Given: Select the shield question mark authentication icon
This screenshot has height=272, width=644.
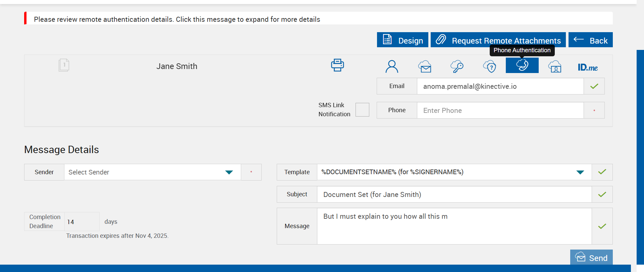Looking at the screenshot, I should tap(490, 66).
